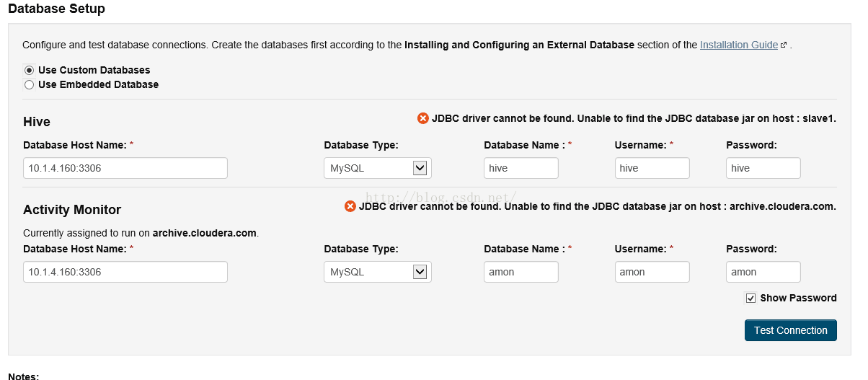Screen dimensions: 868x380
Task: Focus Hive Database Name field
Action: click(x=521, y=168)
